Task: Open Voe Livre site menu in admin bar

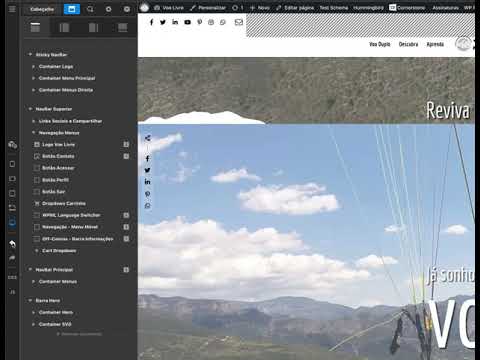Action: tap(169, 8)
